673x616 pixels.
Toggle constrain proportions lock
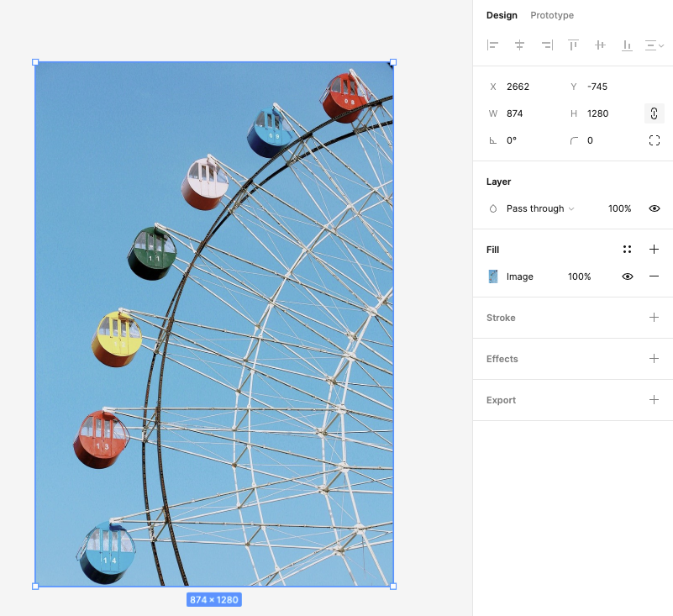pyautogui.click(x=655, y=113)
